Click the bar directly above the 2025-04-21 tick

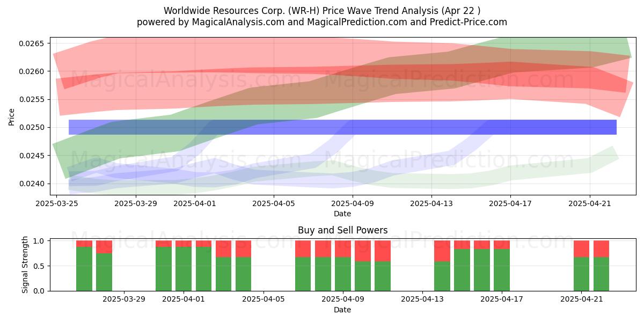581,266
